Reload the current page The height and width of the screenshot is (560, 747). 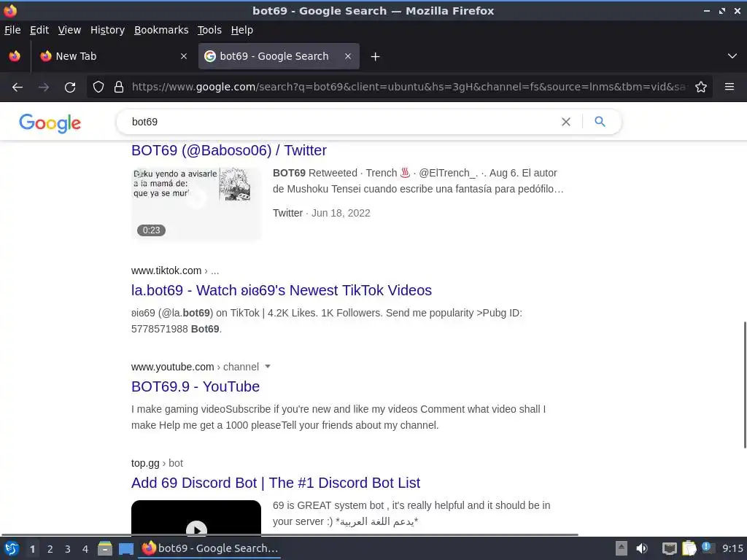(70, 87)
